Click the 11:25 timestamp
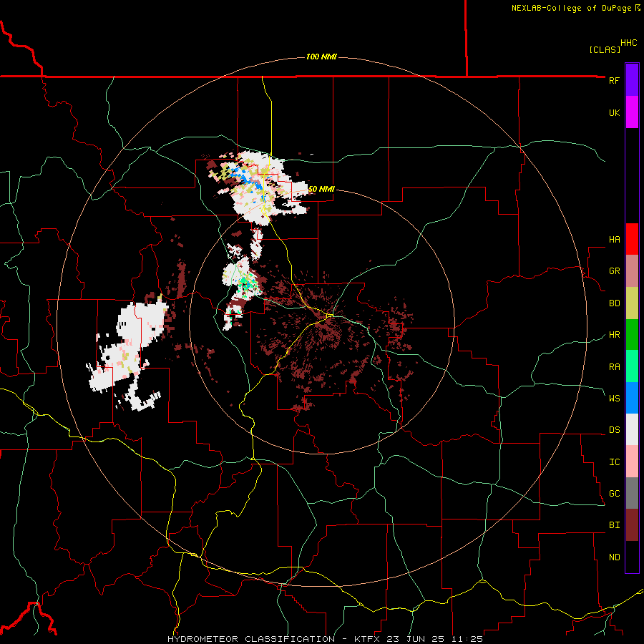This screenshot has width=644, height=644. pos(469,639)
